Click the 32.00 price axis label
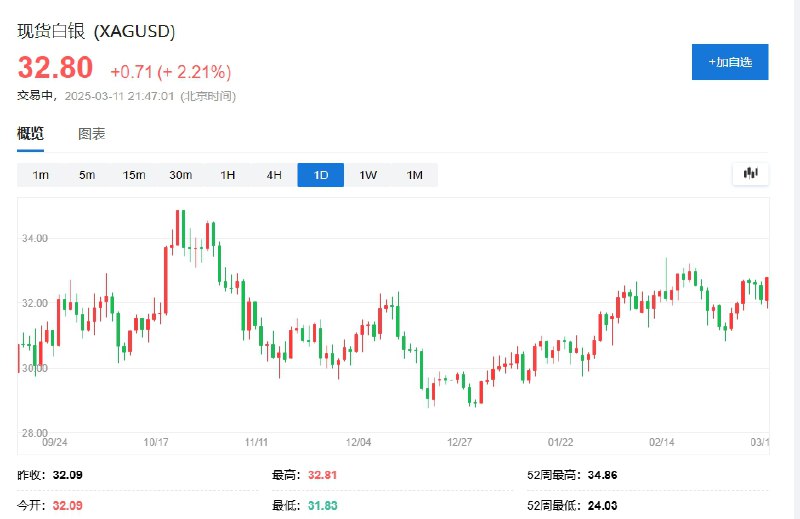 click(x=35, y=303)
